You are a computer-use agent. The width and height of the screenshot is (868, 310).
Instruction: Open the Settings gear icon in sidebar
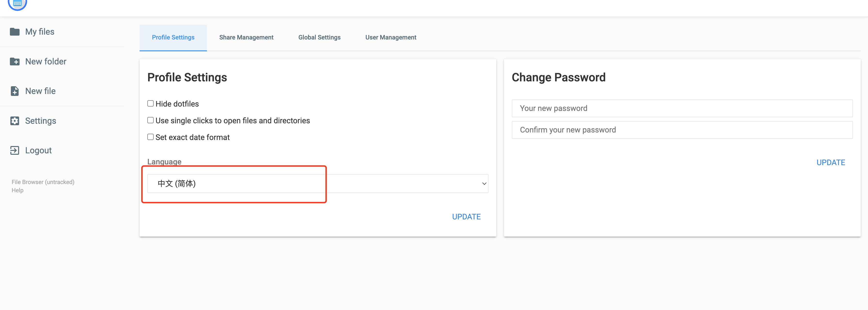[x=15, y=121]
